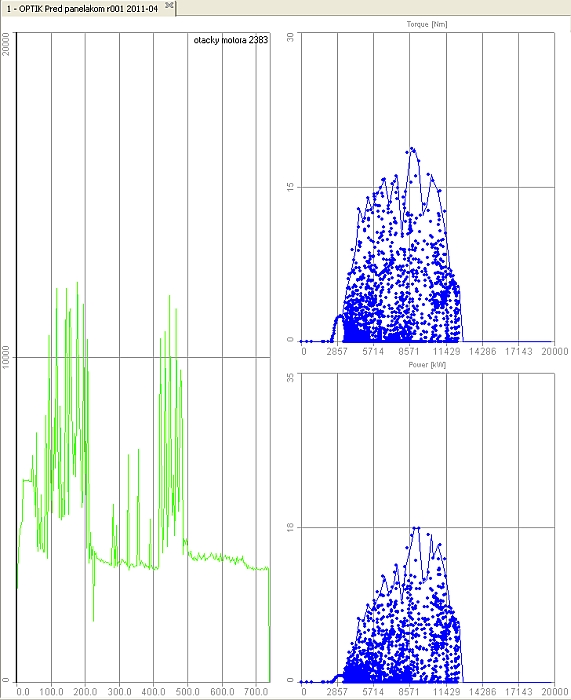Click the green engine speed trace plot

point(143,357)
